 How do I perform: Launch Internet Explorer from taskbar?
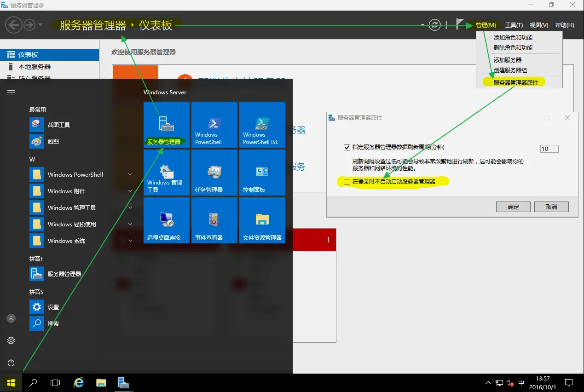point(79,383)
